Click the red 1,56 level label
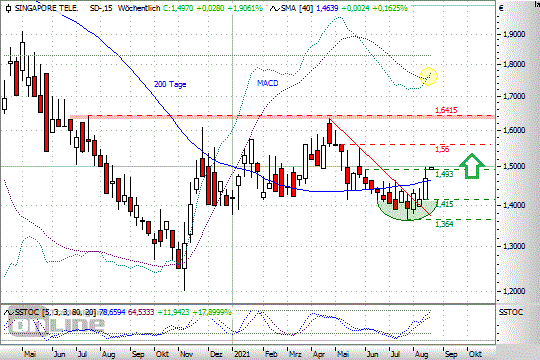 pyautogui.click(x=442, y=149)
